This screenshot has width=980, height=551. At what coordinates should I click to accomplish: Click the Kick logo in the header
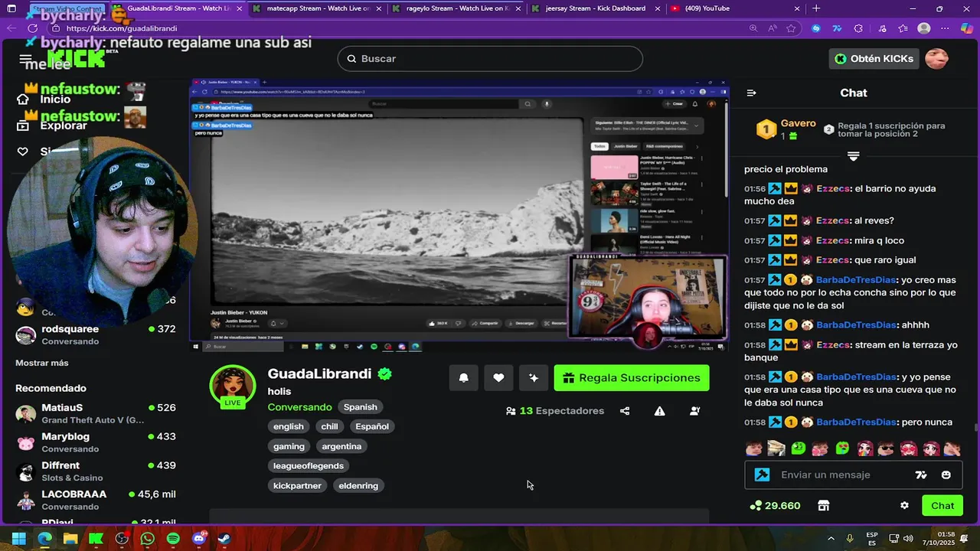point(77,59)
